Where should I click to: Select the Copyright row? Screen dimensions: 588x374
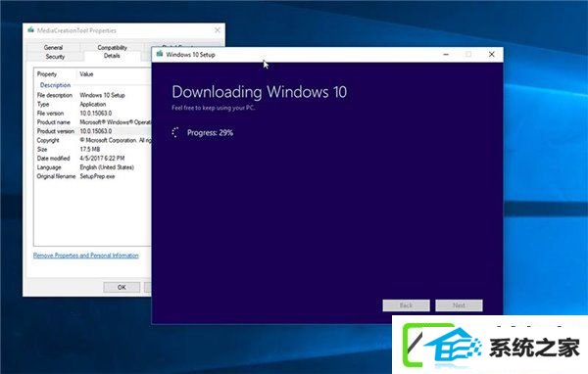tap(93, 140)
